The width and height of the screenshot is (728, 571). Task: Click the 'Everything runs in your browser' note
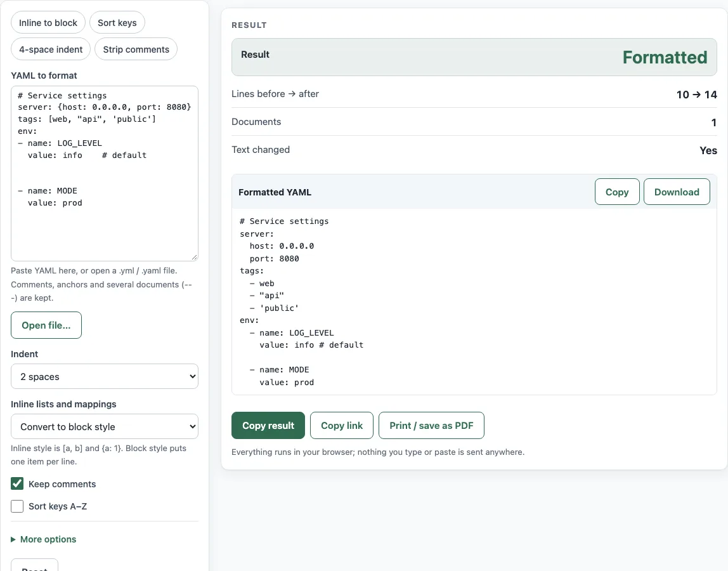tap(378, 452)
